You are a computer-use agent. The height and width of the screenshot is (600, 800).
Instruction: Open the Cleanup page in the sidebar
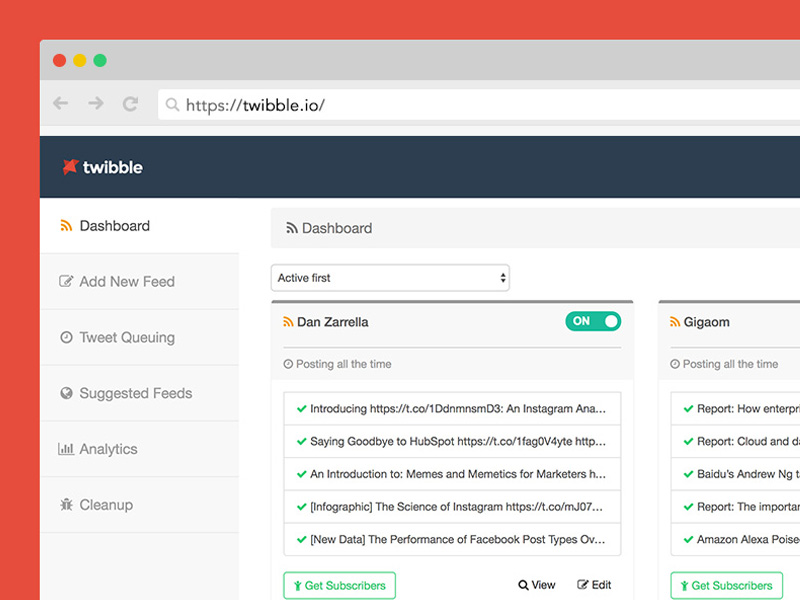pyautogui.click(x=105, y=506)
